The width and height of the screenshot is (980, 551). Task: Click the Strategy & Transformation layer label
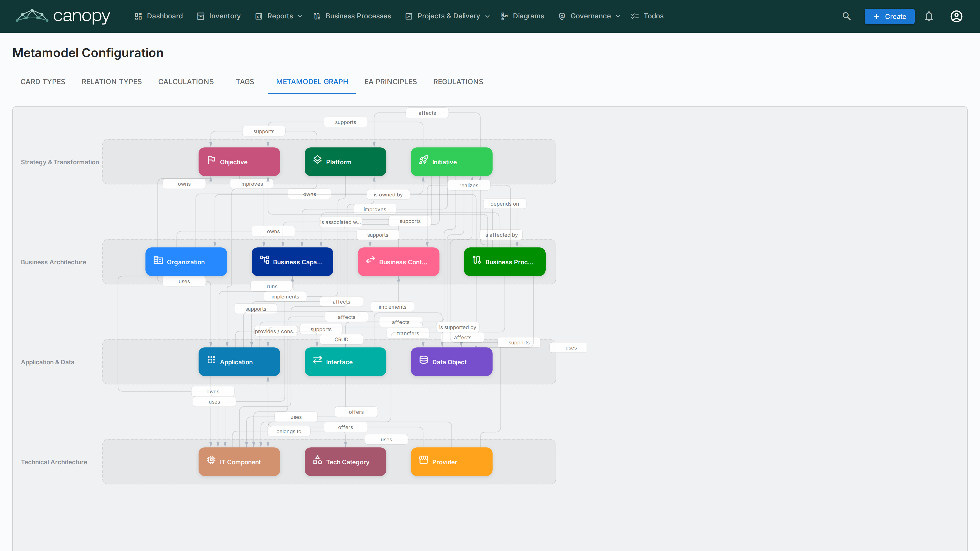point(60,162)
